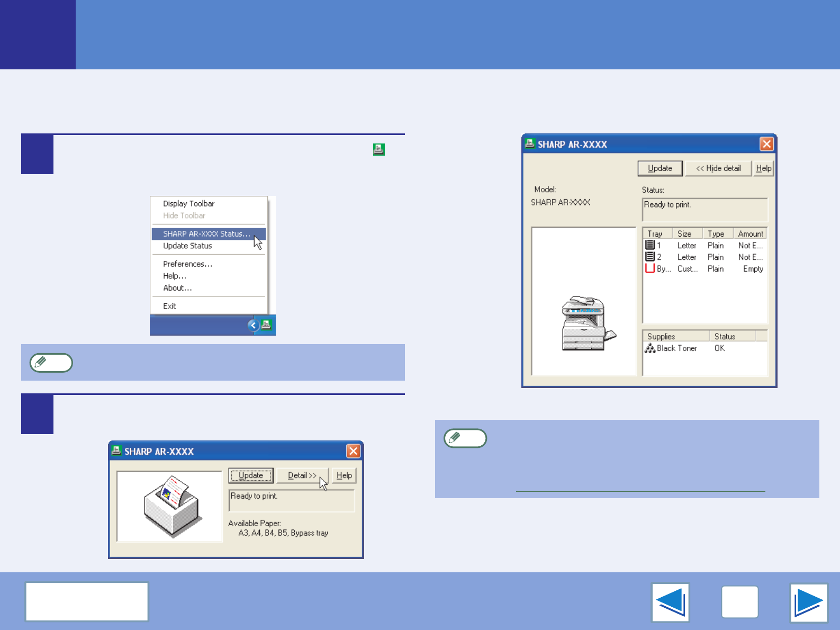Click the Black Toner supply icon
Screen dimensions: 840x630
tap(650, 348)
